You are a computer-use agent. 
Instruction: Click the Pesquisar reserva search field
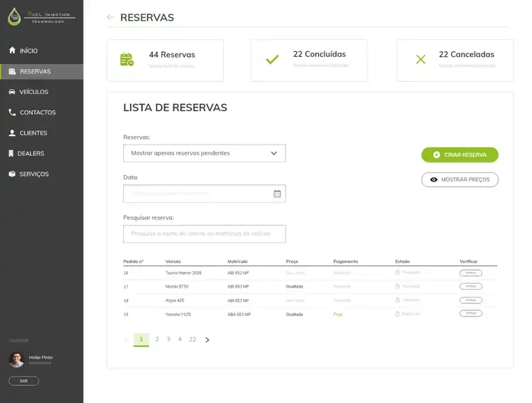pos(204,234)
